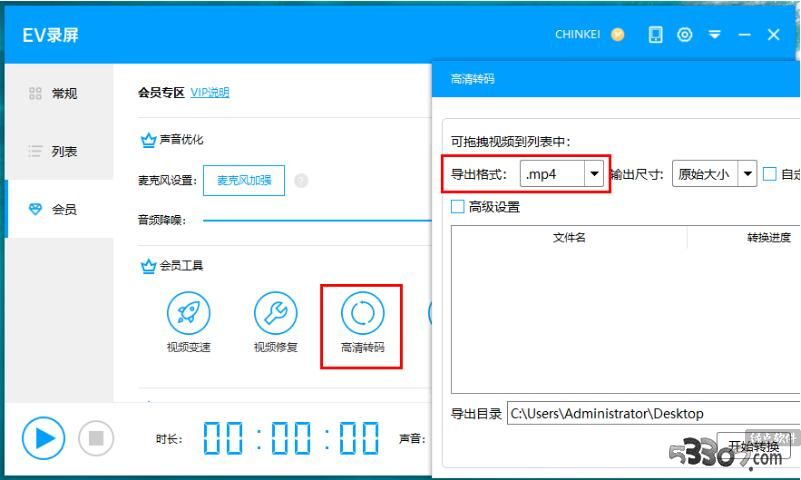Open the 视频修复 video repair tool
The image size is (801, 480).
275,322
